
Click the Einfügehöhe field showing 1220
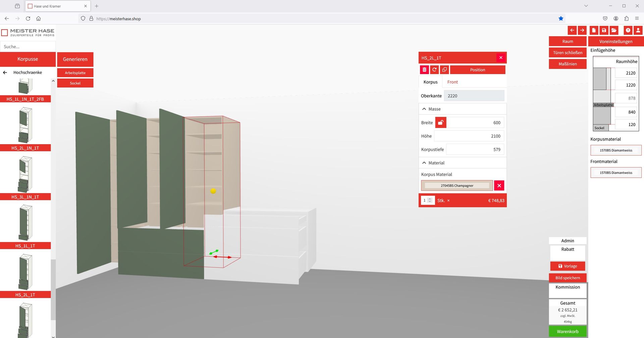pyautogui.click(x=626, y=85)
